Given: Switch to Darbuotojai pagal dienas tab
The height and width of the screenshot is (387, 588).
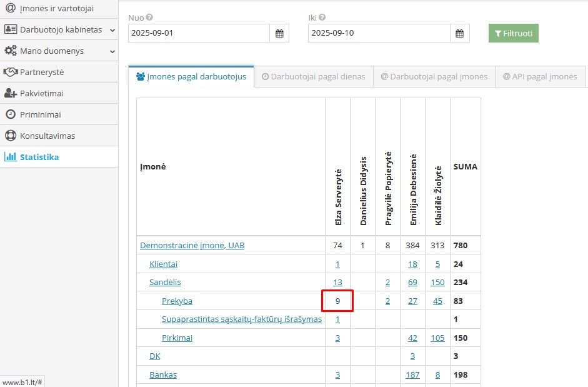Looking at the screenshot, I should (313, 77).
